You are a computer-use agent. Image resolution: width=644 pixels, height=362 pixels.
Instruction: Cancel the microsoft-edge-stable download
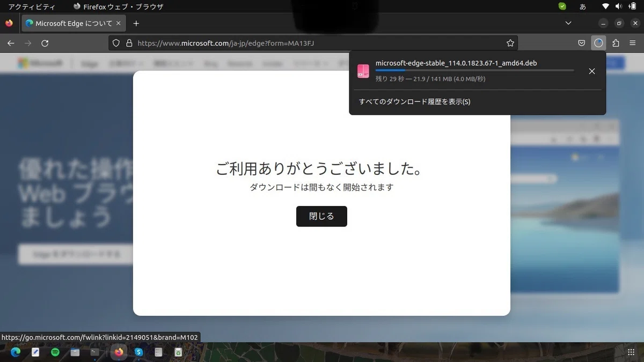coord(592,71)
